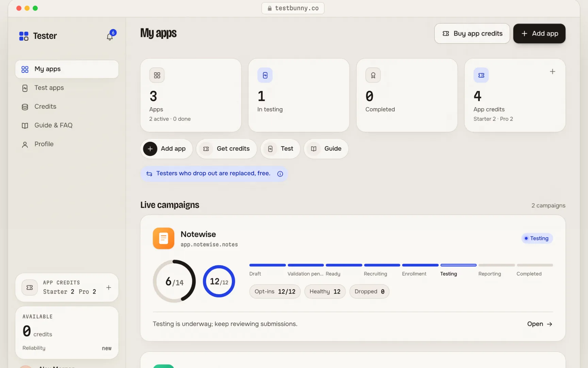Open the notifications bell
Viewport: 588px width, 368px height.
tap(110, 36)
